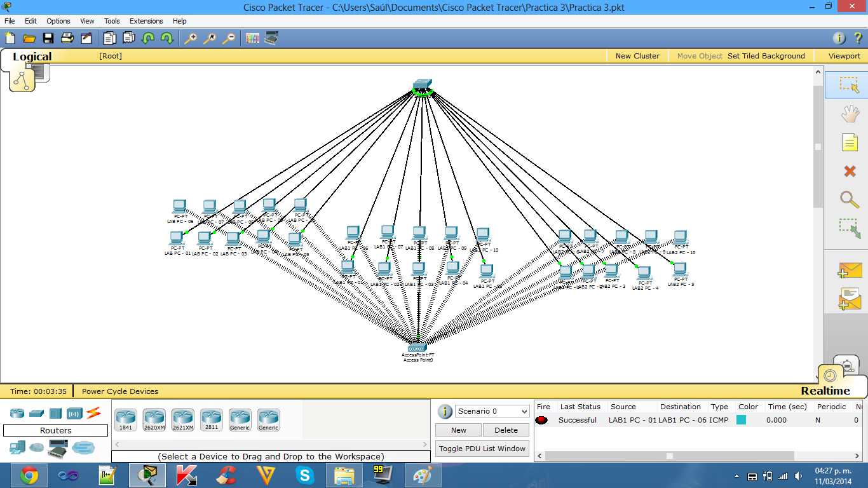This screenshot has height=488, width=868.
Task: Open help with the question mark icon
Action: 858,38
